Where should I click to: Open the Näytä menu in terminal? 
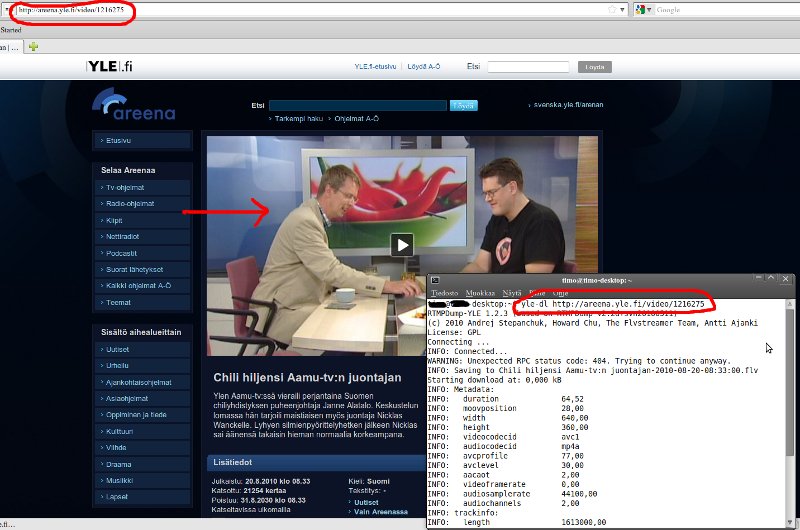pyautogui.click(x=512, y=293)
